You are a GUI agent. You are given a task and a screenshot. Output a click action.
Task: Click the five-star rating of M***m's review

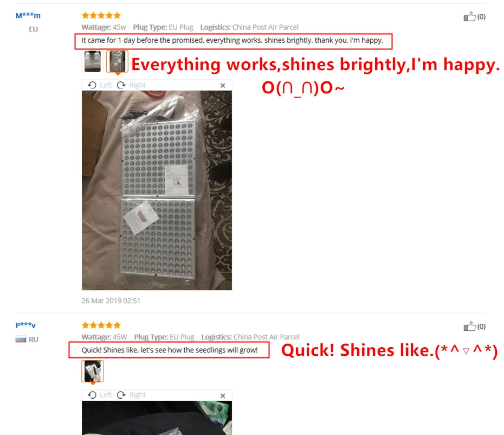coord(101,15)
